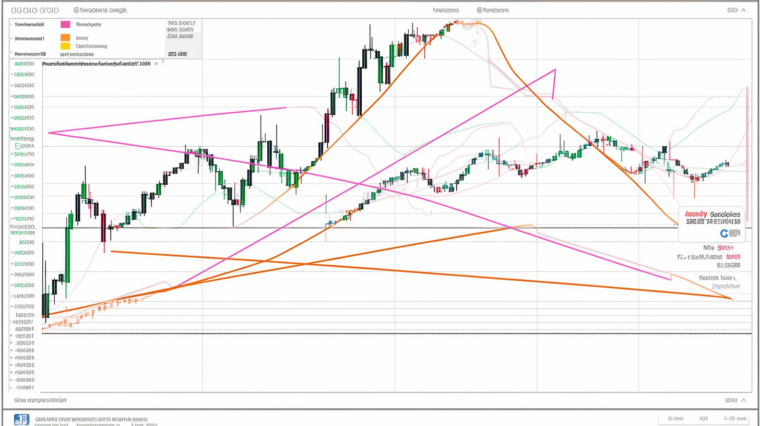Toggle the orange legend series swatch
Viewport: 760px width, 426px height.
(x=66, y=36)
